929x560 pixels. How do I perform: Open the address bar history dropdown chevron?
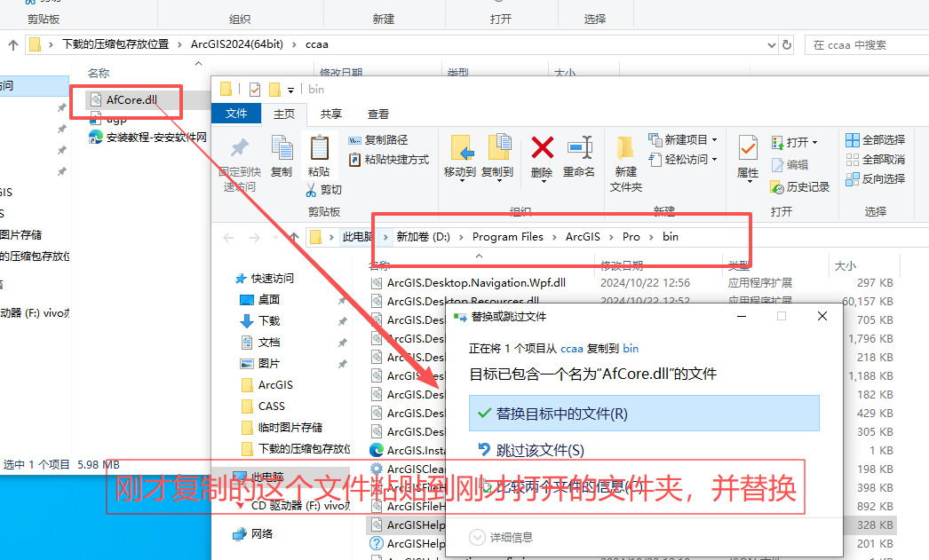coord(771,43)
